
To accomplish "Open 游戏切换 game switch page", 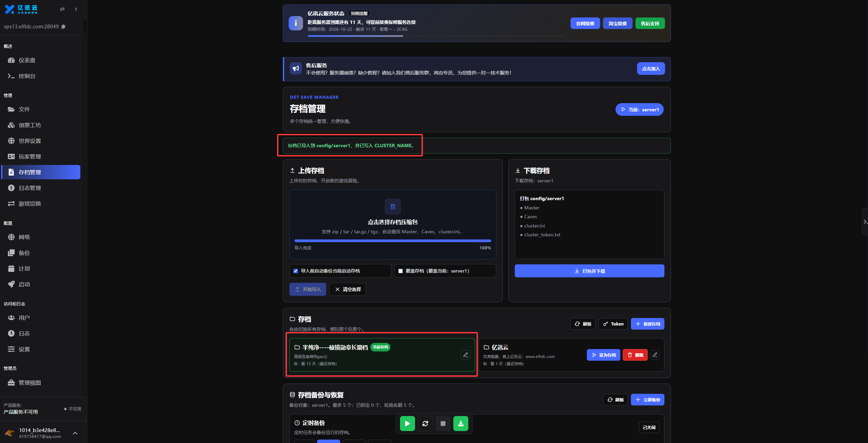I will coord(41,204).
